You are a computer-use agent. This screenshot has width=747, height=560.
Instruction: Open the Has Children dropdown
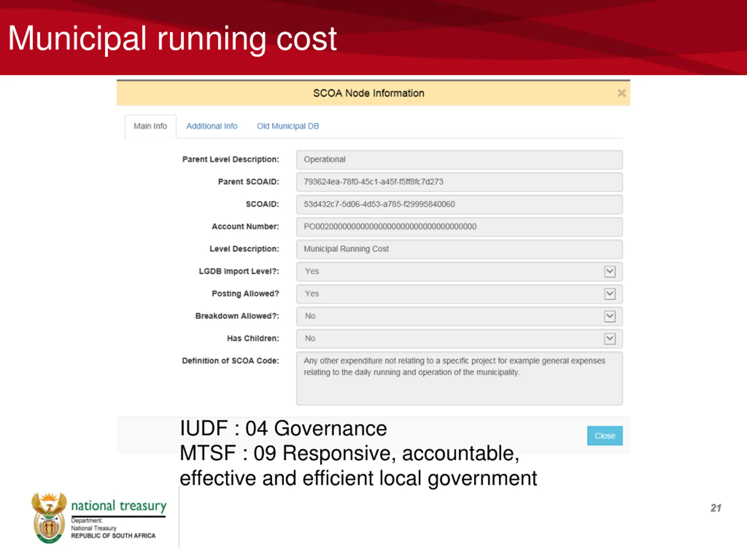[x=459, y=339]
